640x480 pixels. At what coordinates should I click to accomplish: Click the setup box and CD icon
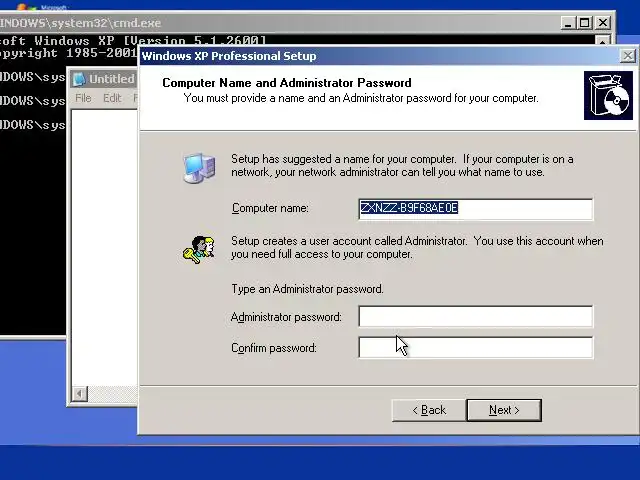coord(608,96)
